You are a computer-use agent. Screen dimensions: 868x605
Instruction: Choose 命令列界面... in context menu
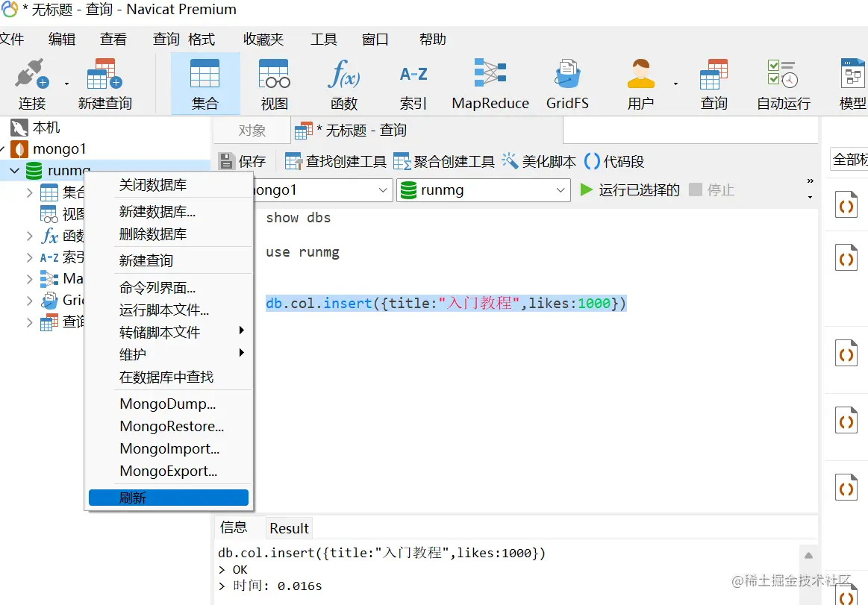point(169,288)
